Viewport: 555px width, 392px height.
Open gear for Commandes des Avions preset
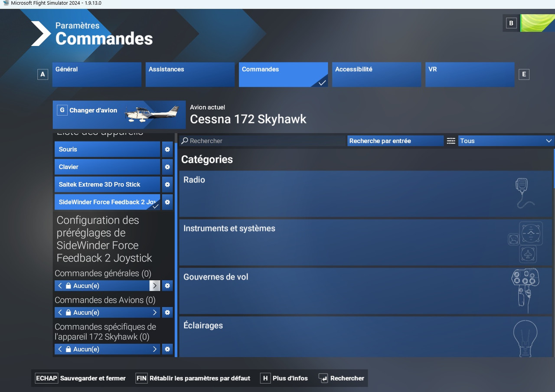pyautogui.click(x=167, y=312)
